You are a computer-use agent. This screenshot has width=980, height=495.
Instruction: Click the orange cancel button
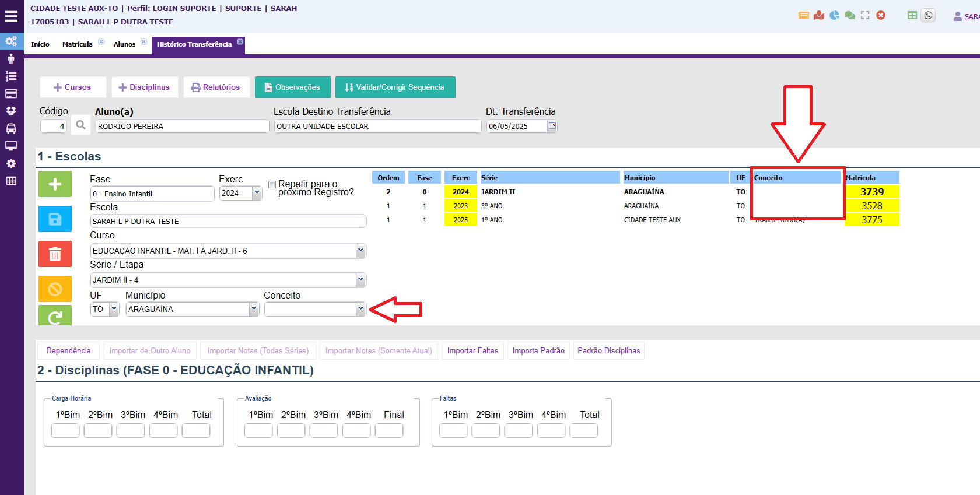(55, 289)
